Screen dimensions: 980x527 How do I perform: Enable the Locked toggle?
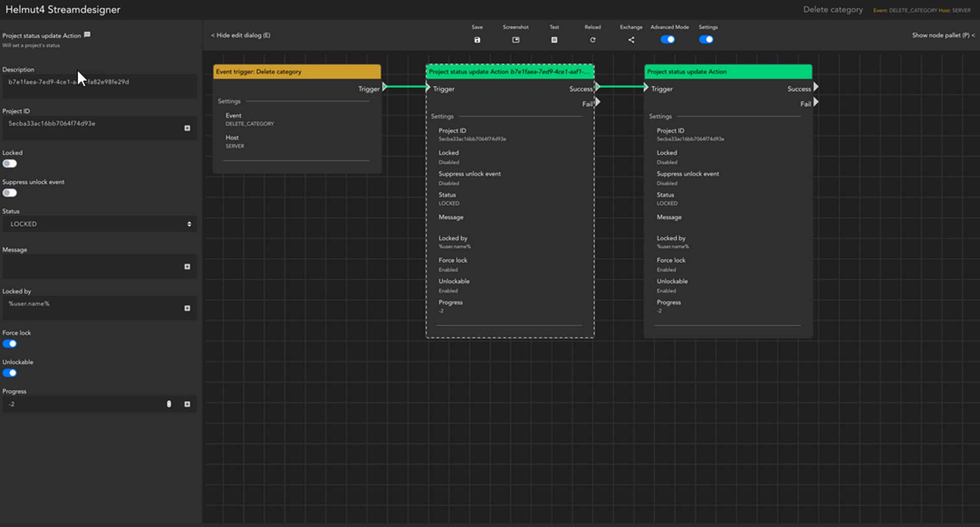pos(10,164)
